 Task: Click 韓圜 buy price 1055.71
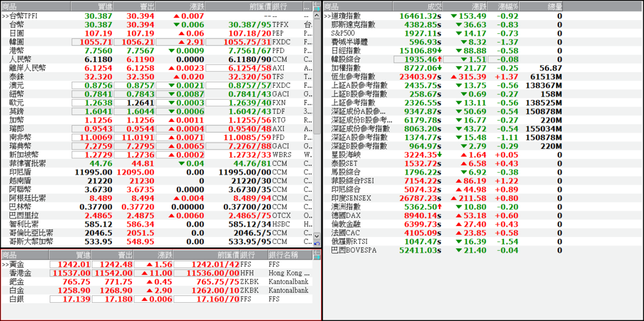pyautogui.click(x=92, y=42)
